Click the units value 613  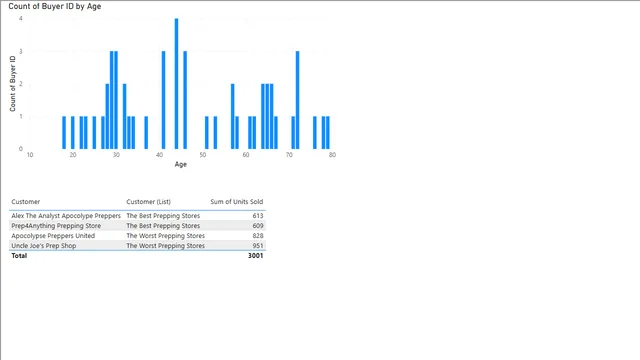[x=258, y=216]
